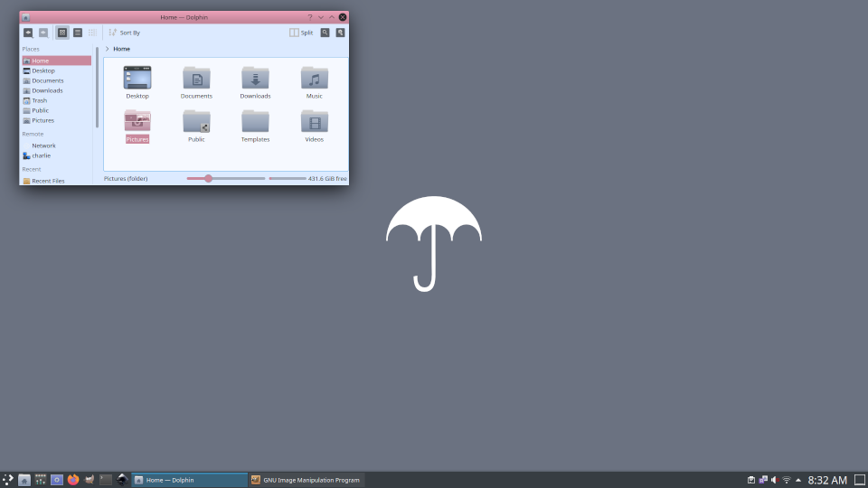Switch Dolphin to Icons view mode
This screenshot has width=868, height=488.
[62, 33]
